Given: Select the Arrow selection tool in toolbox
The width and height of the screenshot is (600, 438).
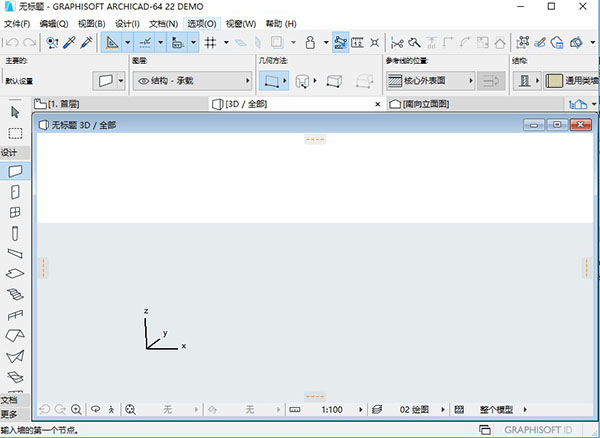Looking at the screenshot, I should pyautogui.click(x=15, y=112).
